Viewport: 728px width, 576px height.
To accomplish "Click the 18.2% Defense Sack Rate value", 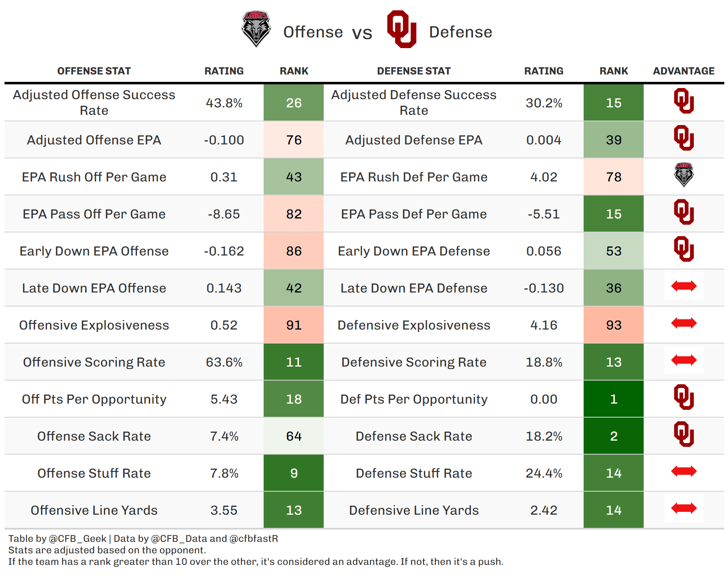I will click(544, 436).
